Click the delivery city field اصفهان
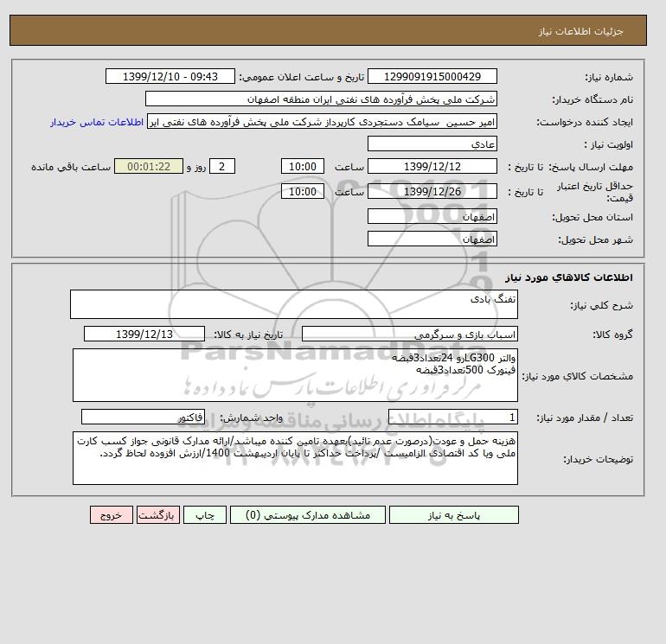Viewport: 666px width, 644px height. (432, 239)
